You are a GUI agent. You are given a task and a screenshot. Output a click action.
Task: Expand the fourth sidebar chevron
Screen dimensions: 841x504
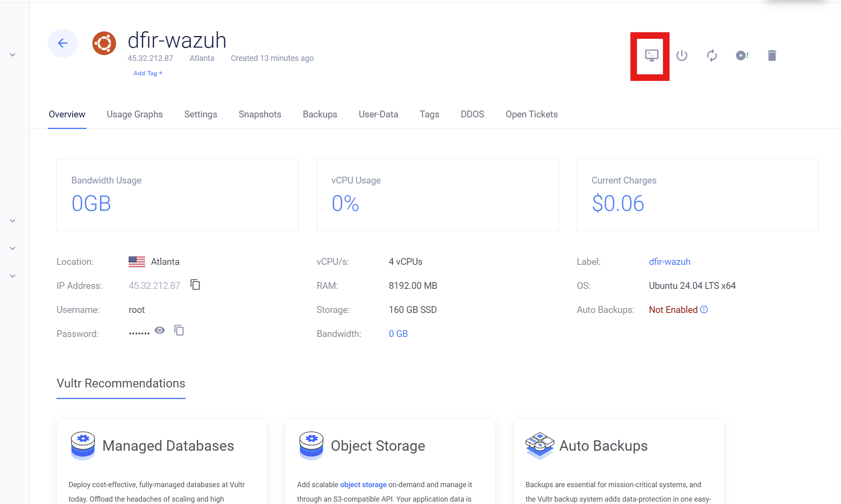(x=12, y=276)
